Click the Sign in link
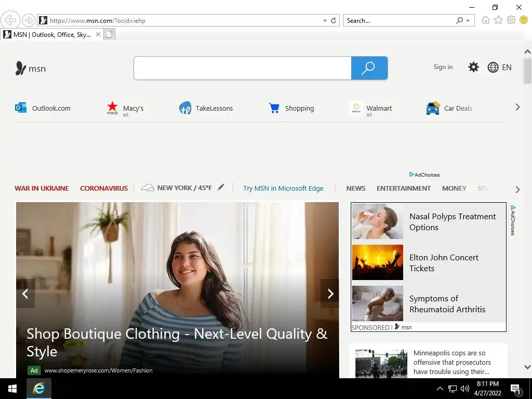This screenshot has width=532, height=399. click(443, 67)
